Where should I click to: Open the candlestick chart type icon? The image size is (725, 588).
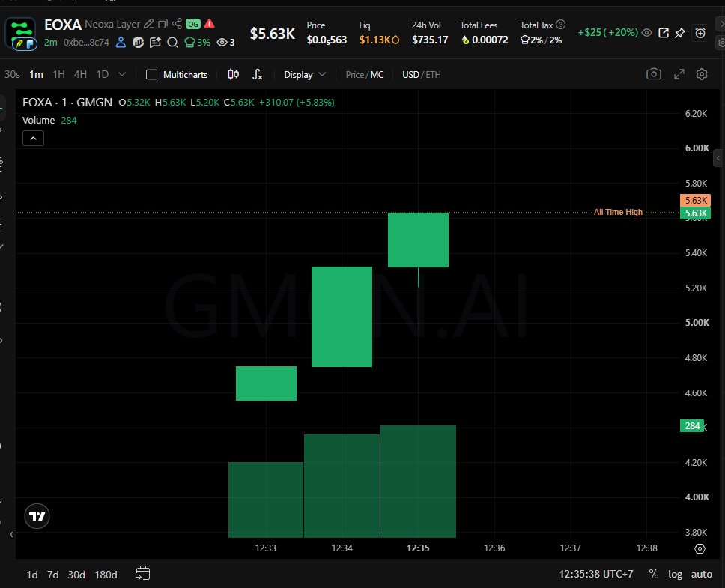tap(234, 74)
